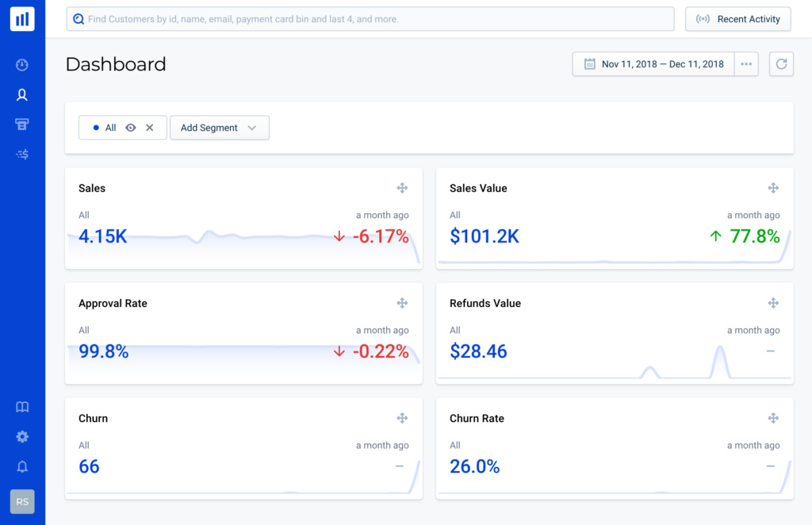The height and width of the screenshot is (525, 812).
Task: Open the Nov 11 – Dec 11 date range picker
Action: [x=654, y=64]
